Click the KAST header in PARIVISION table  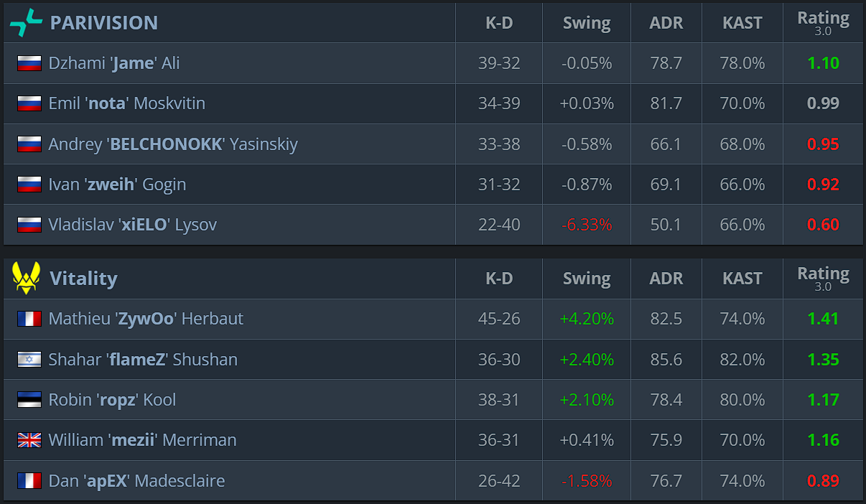(x=742, y=23)
